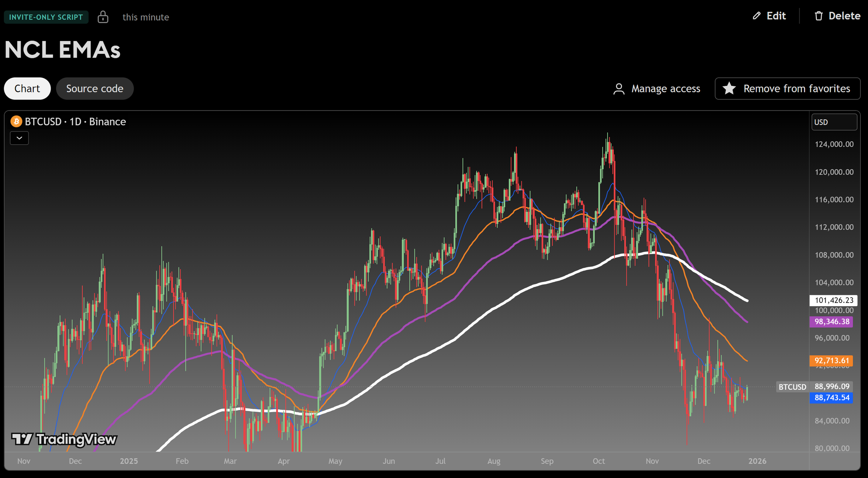Screen dimensions: 868x478
Task: Click the pencil Edit icon
Action: point(757,16)
